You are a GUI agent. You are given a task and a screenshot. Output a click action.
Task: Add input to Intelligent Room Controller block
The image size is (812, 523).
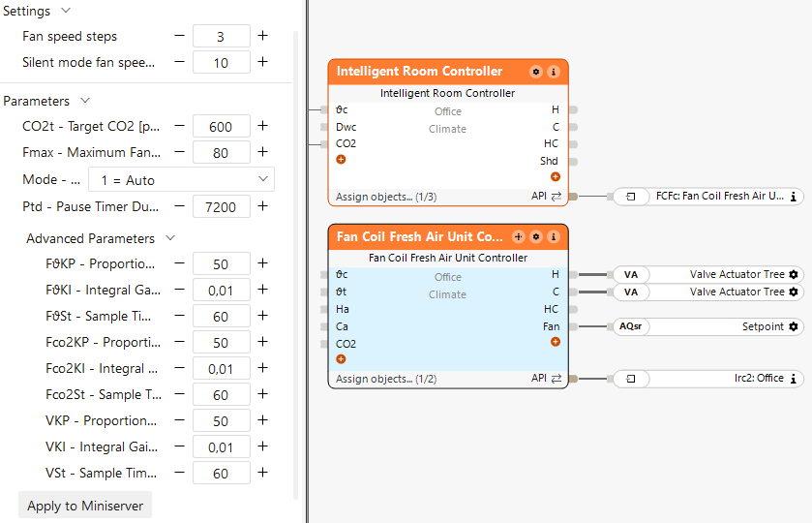click(341, 160)
